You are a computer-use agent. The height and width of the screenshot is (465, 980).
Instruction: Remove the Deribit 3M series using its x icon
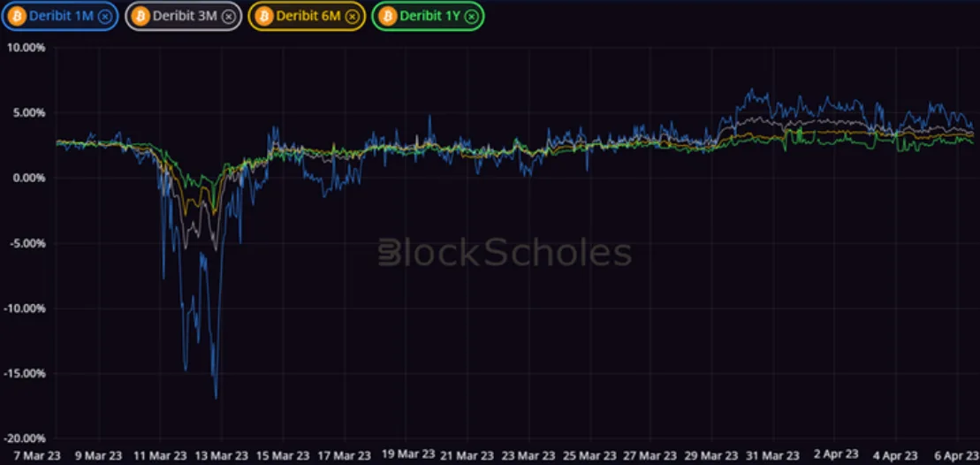pos(229,17)
